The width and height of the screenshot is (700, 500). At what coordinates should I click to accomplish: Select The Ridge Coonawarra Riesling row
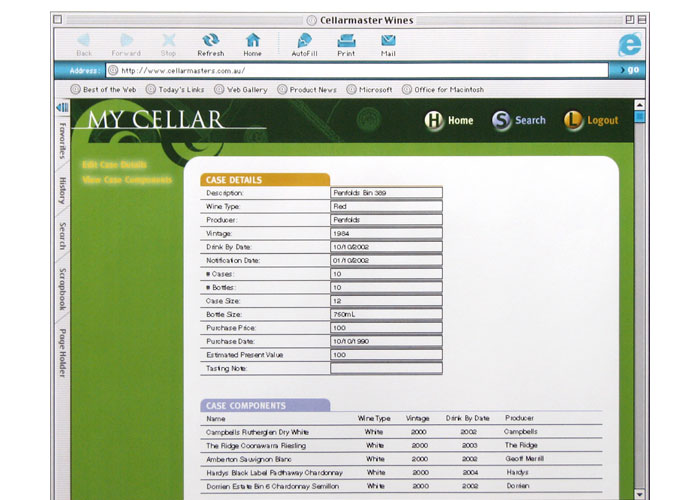click(x=401, y=446)
